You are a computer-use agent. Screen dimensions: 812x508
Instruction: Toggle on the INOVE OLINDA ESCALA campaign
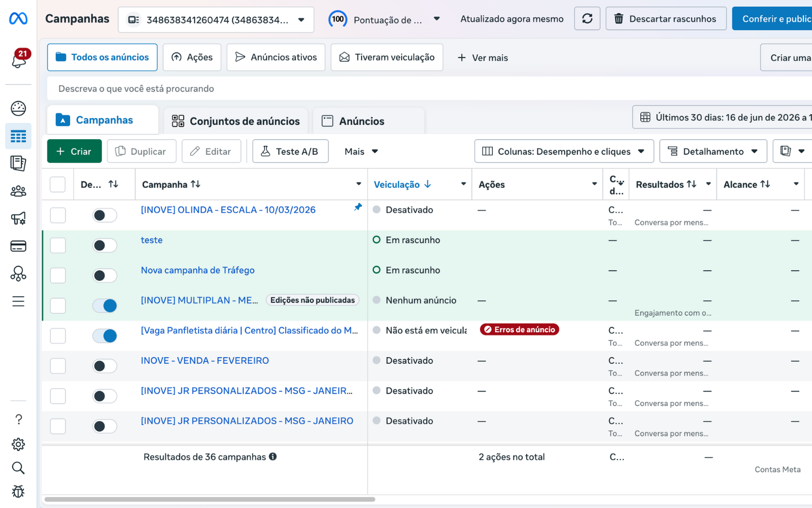point(105,215)
